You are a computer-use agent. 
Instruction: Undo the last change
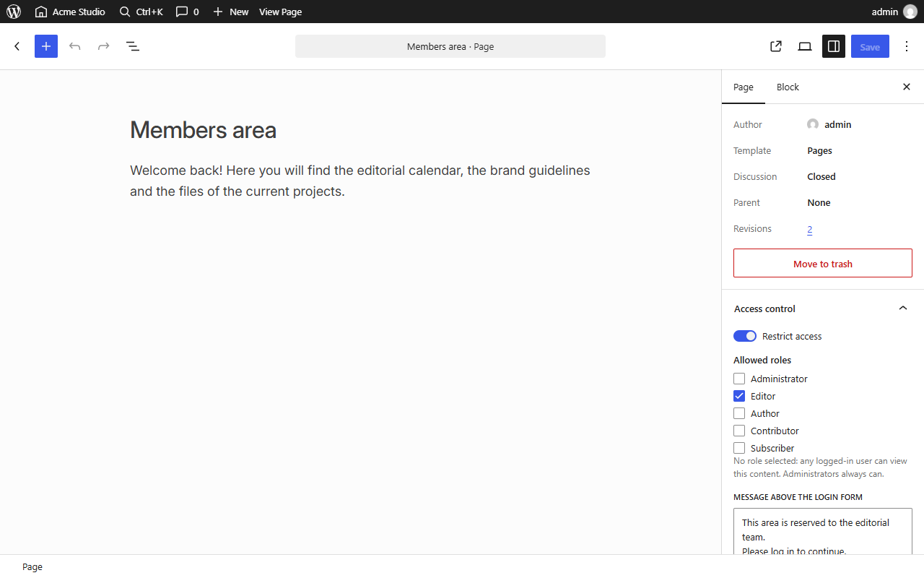[75, 46]
